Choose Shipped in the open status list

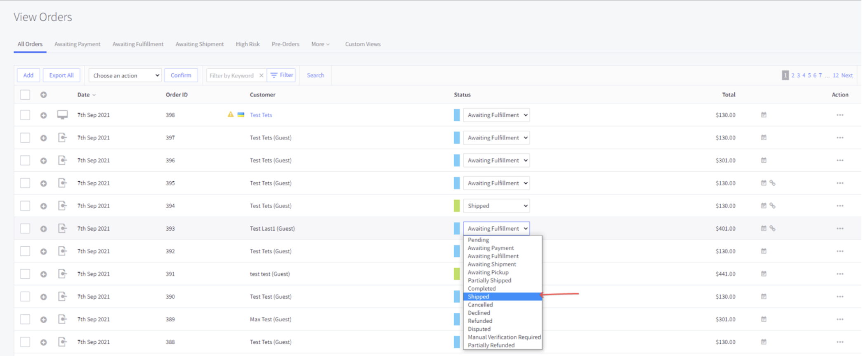coord(502,297)
